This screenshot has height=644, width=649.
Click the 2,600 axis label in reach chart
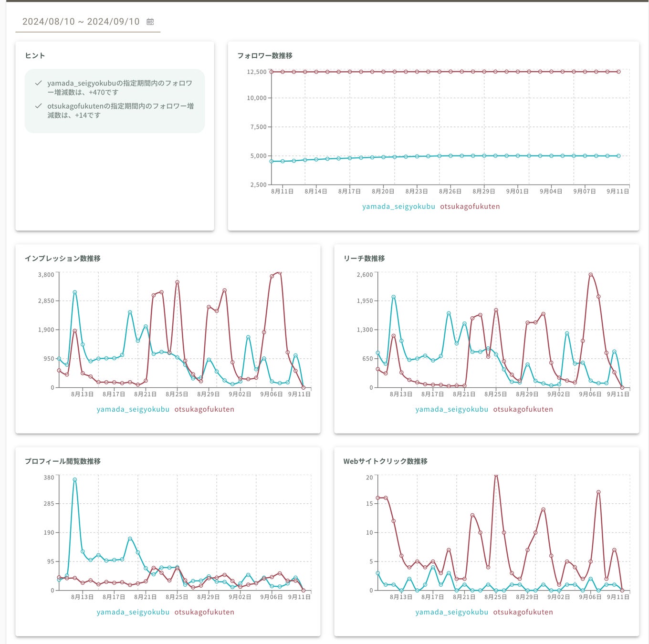pos(365,275)
